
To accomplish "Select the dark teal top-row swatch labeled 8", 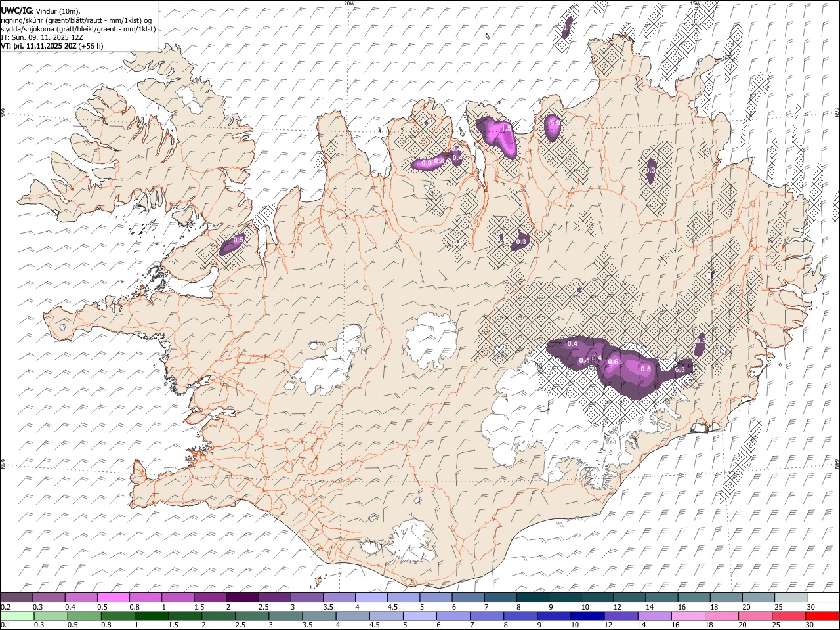I will point(532,597).
